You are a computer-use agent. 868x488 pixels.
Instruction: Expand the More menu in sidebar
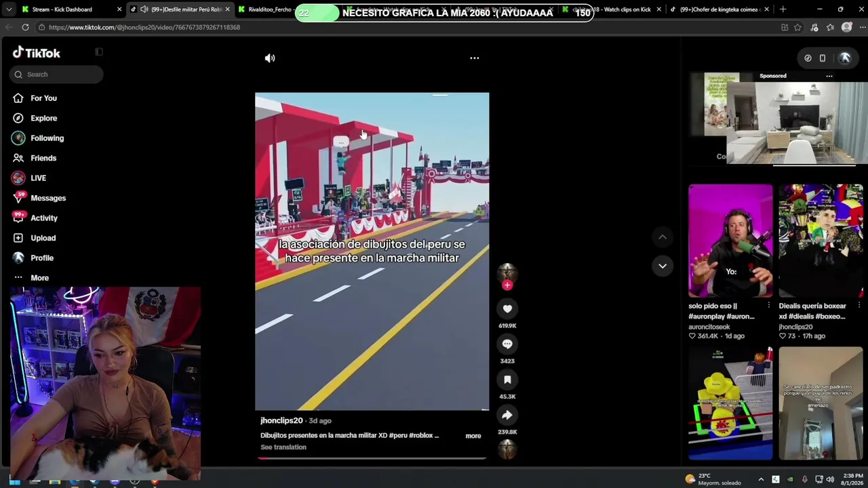click(39, 278)
